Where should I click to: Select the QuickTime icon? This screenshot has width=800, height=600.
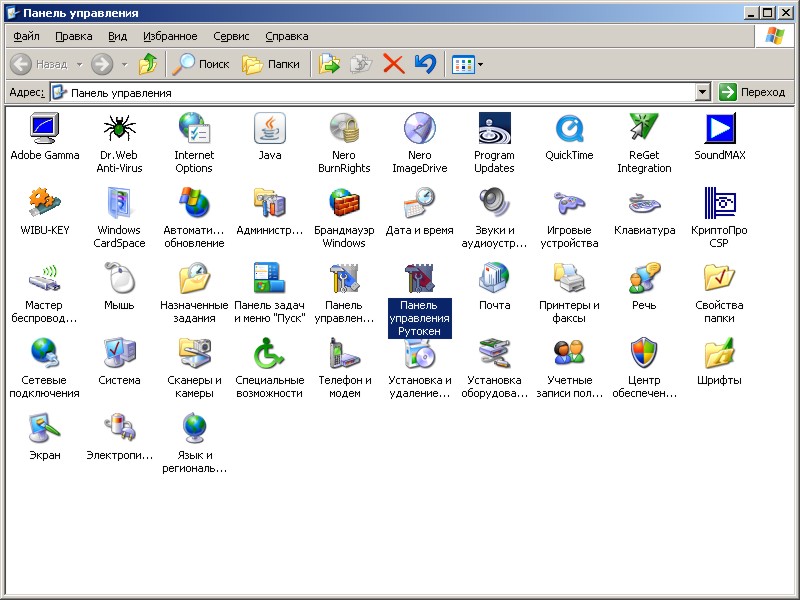pyautogui.click(x=569, y=129)
